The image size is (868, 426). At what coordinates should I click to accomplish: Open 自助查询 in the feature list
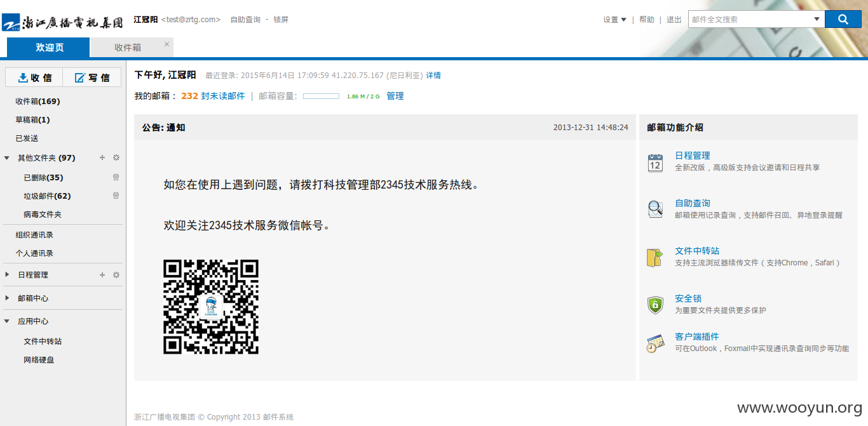pos(693,203)
